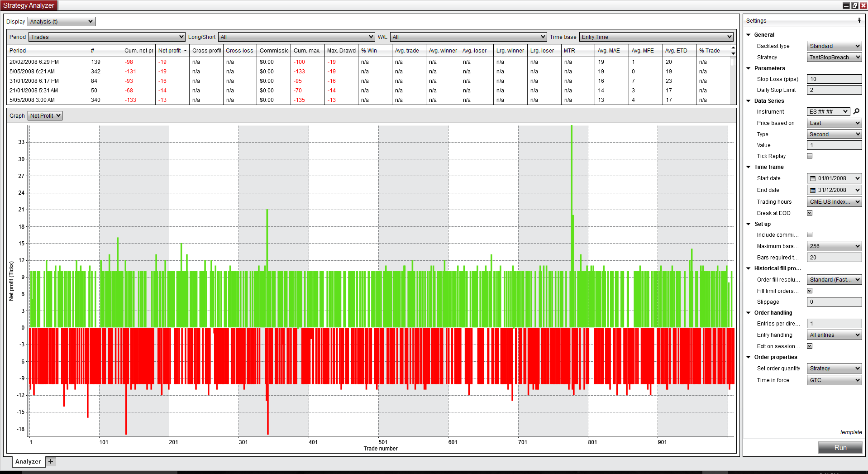868x474 pixels.
Task: Open the Graph Net Profit dropdown
Action: point(45,116)
